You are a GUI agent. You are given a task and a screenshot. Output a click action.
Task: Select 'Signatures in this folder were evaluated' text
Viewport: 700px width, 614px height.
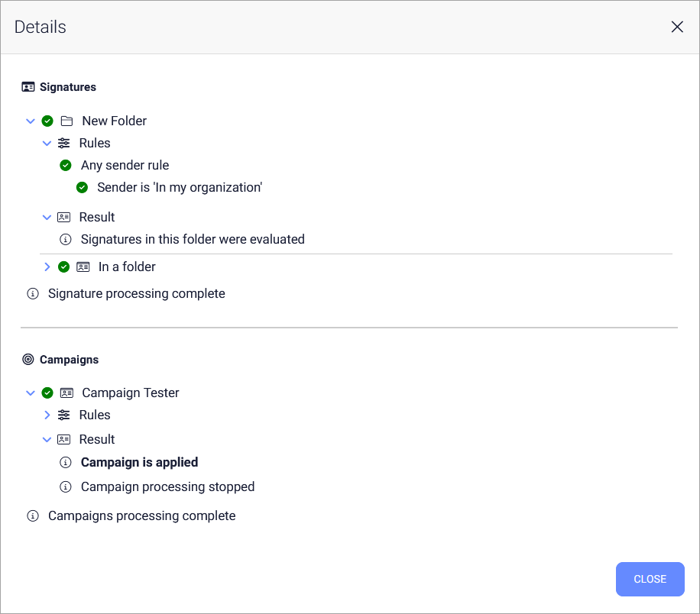click(x=193, y=239)
